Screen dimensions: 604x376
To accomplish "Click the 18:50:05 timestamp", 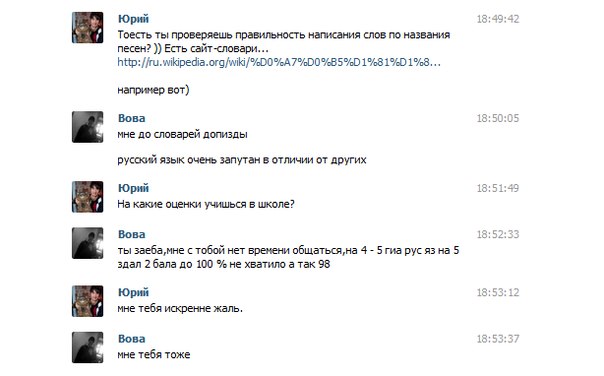I will click(x=498, y=118).
